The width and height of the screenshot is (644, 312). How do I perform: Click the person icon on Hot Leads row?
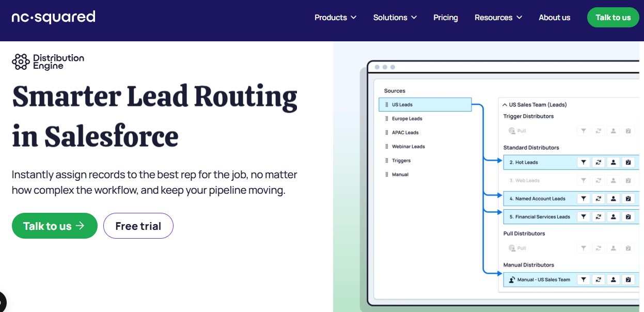tap(614, 162)
